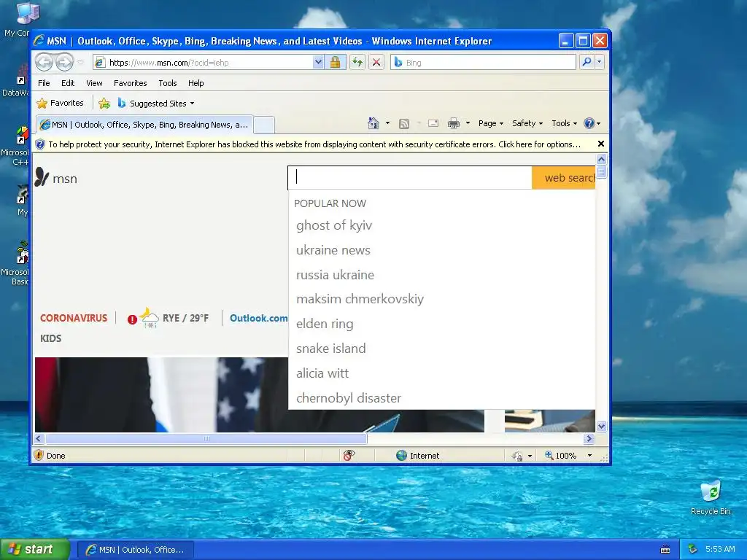Click the Home icon in command bar

[373, 123]
